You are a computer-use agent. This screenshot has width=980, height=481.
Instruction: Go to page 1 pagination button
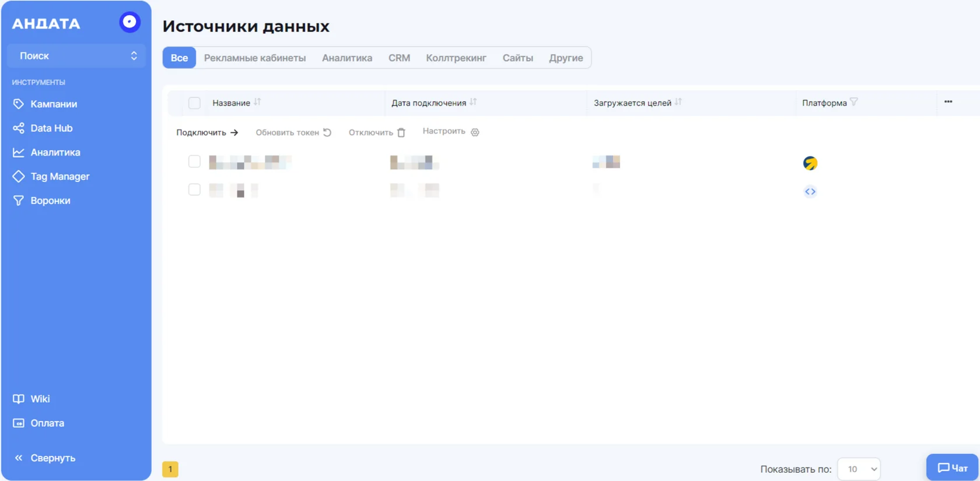pos(170,469)
